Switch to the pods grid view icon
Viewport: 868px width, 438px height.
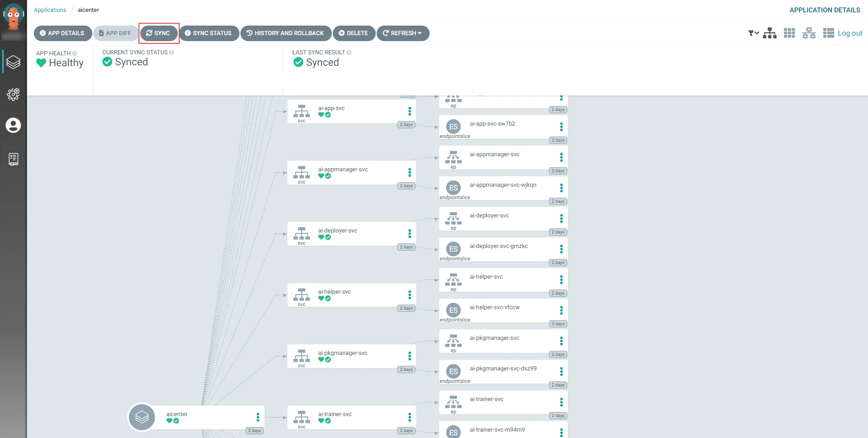pos(789,33)
